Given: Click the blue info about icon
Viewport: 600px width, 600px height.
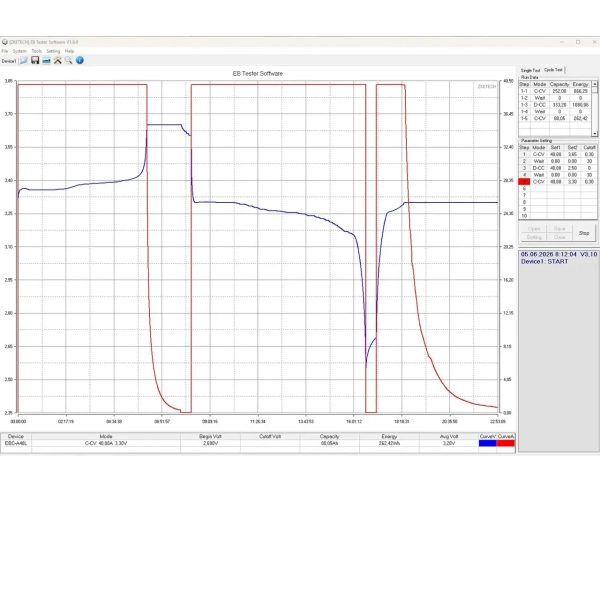Looking at the screenshot, I should pos(80,60).
